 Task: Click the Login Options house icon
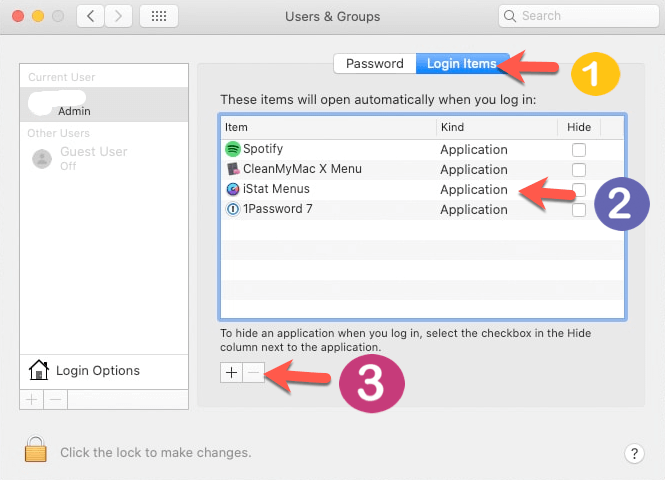(39, 371)
